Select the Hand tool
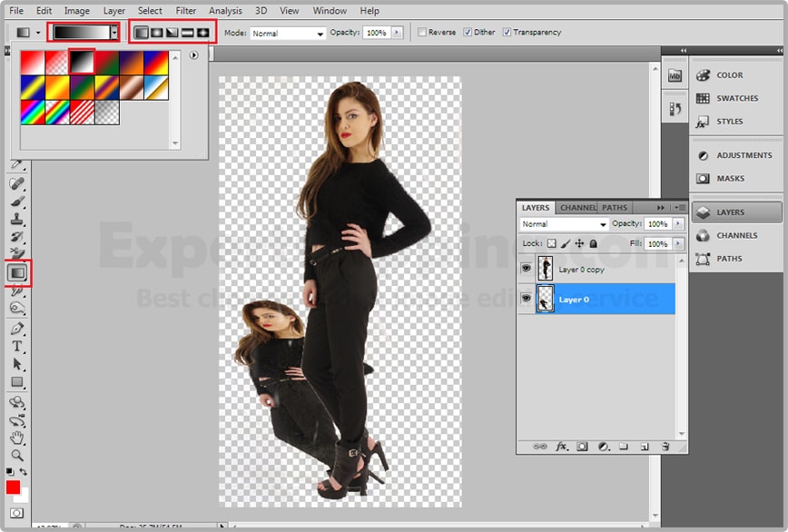The image size is (788, 532). [17, 438]
